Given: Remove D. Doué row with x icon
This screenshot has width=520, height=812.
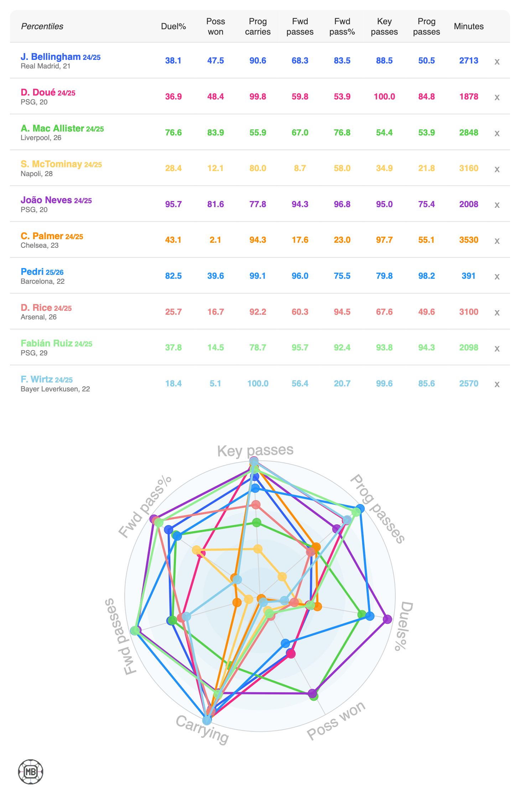Looking at the screenshot, I should point(497,97).
